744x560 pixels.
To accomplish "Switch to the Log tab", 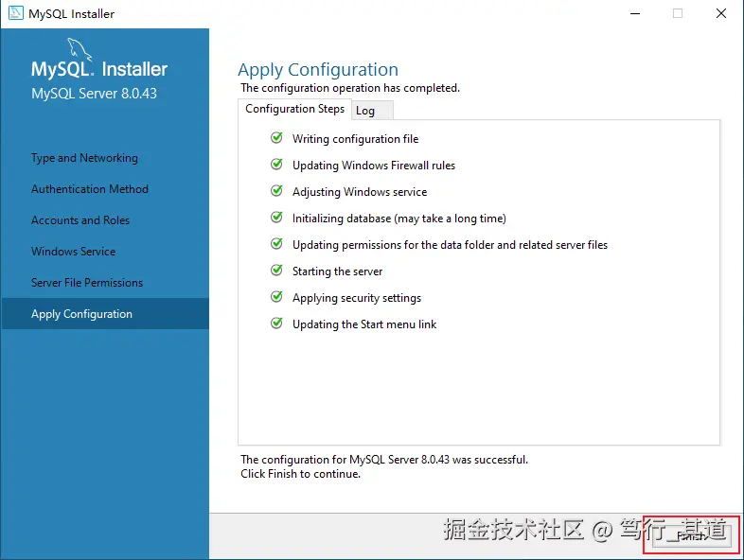I will click(x=365, y=111).
